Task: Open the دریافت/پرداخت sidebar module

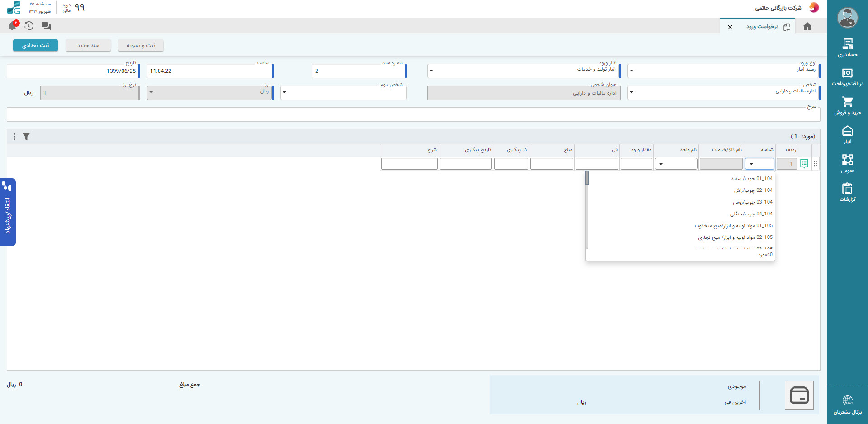Action: coord(847,77)
